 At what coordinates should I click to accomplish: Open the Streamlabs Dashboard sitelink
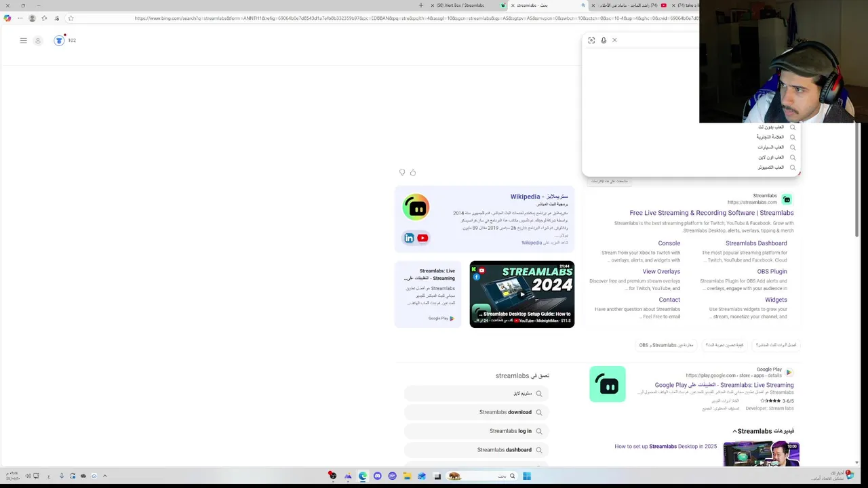(756, 243)
